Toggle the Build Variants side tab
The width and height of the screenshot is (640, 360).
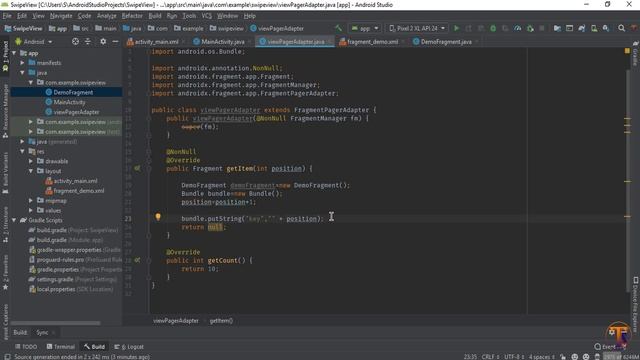(5, 173)
